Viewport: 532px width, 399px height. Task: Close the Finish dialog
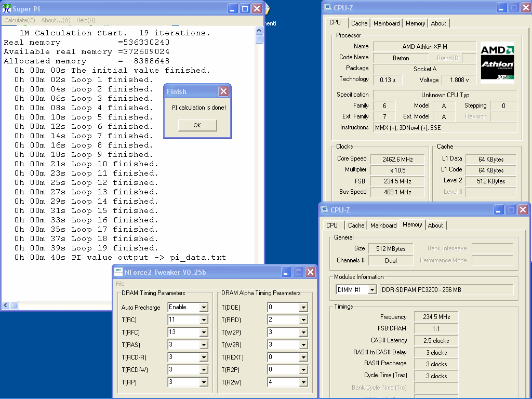pyautogui.click(x=223, y=91)
